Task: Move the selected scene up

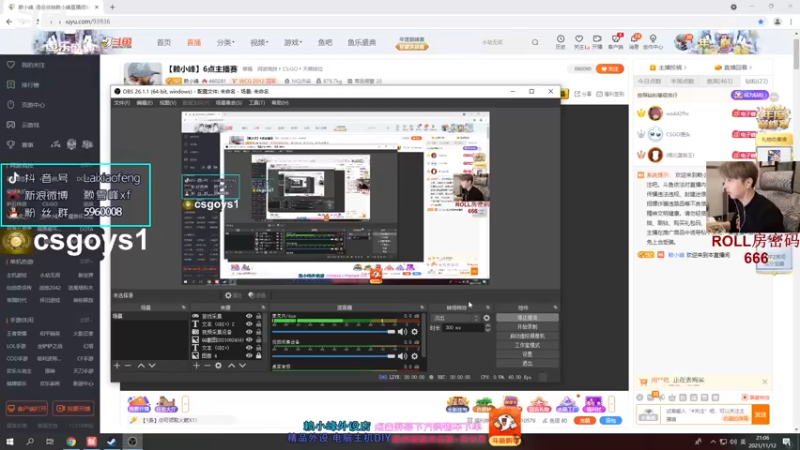Action: click(141, 365)
